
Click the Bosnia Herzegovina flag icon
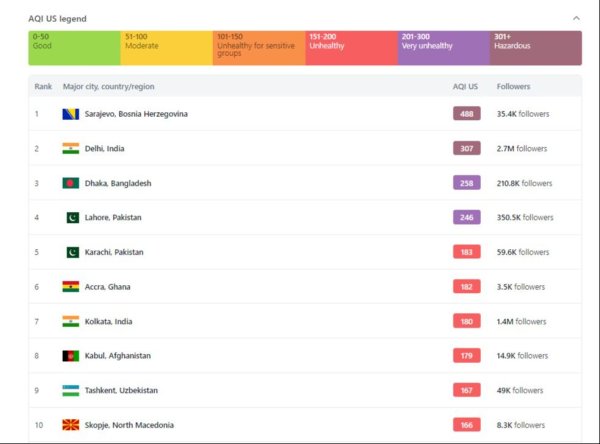click(x=71, y=114)
